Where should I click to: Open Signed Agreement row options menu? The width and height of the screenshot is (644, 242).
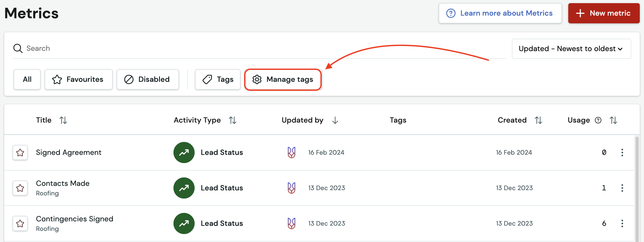pos(622,153)
